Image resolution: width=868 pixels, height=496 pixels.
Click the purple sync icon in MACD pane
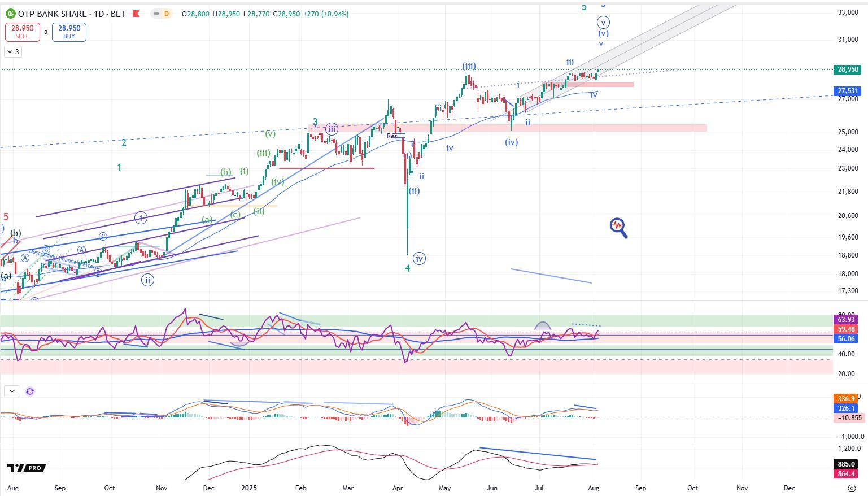30,391
